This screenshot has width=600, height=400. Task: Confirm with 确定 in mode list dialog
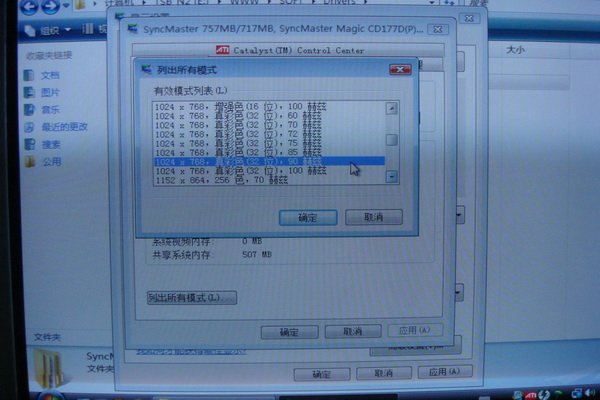pos(308,217)
